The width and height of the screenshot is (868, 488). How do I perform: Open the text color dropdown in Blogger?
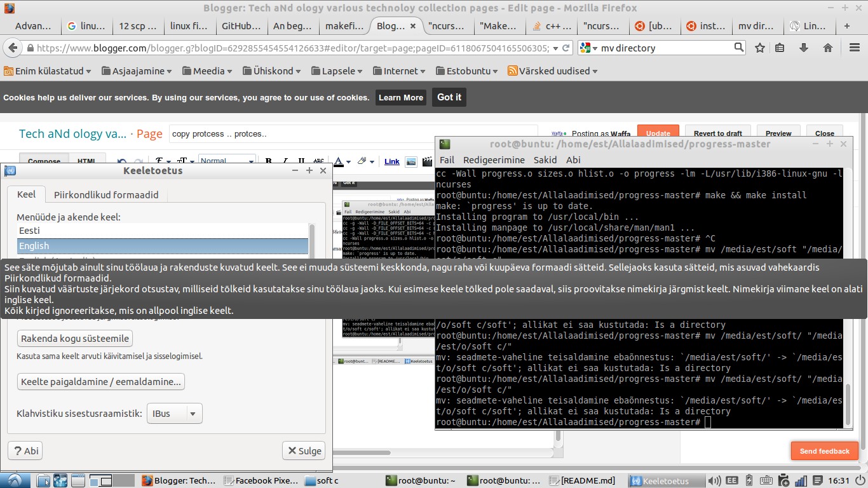point(342,161)
